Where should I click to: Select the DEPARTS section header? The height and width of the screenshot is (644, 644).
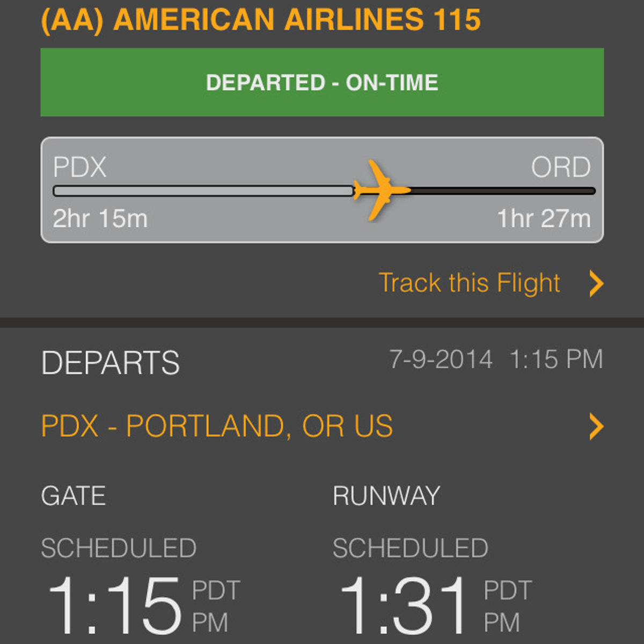(111, 362)
